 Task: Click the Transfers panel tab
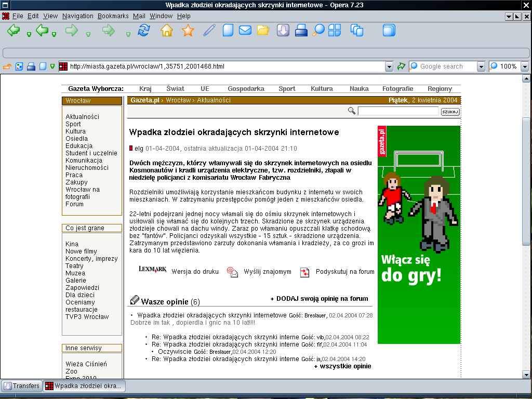click(x=22, y=386)
